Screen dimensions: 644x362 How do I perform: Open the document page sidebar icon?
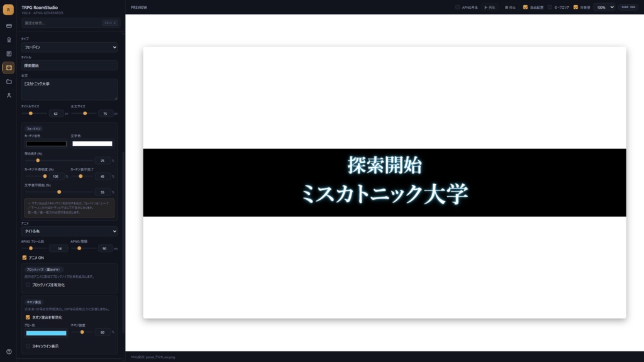[x=9, y=54]
